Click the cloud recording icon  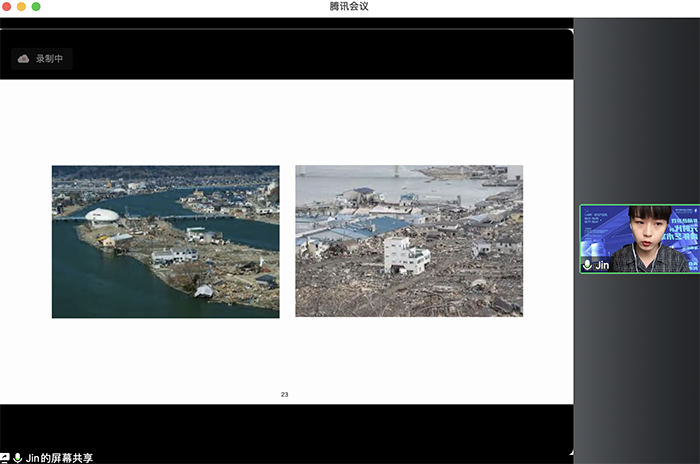tap(24, 59)
